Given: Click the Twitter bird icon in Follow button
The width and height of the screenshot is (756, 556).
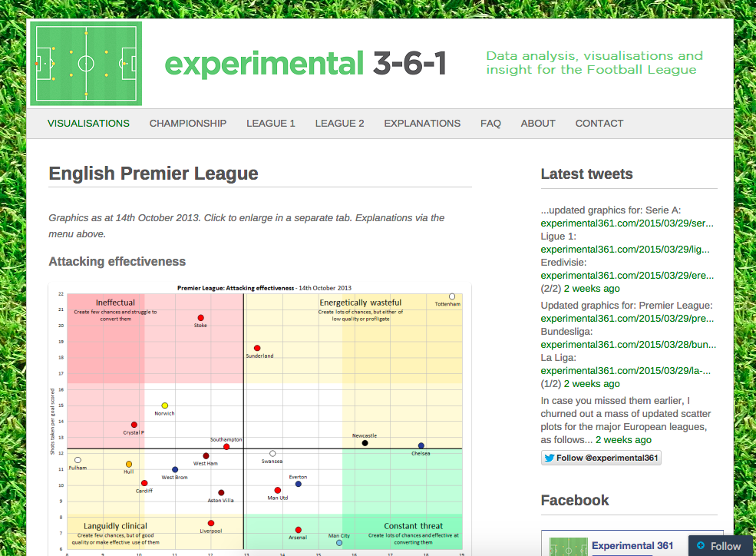Looking at the screenshot, I should [550, 458].
